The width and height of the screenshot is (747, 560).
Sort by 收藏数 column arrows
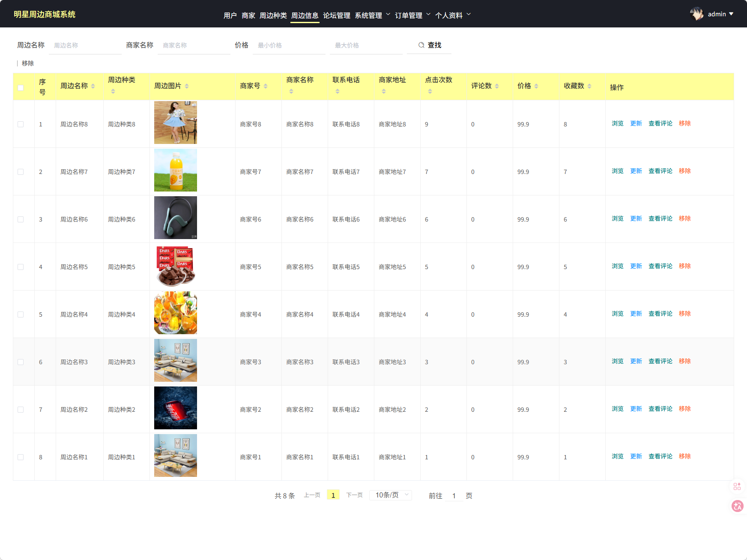pyautogui.click(x=589, y=86)
